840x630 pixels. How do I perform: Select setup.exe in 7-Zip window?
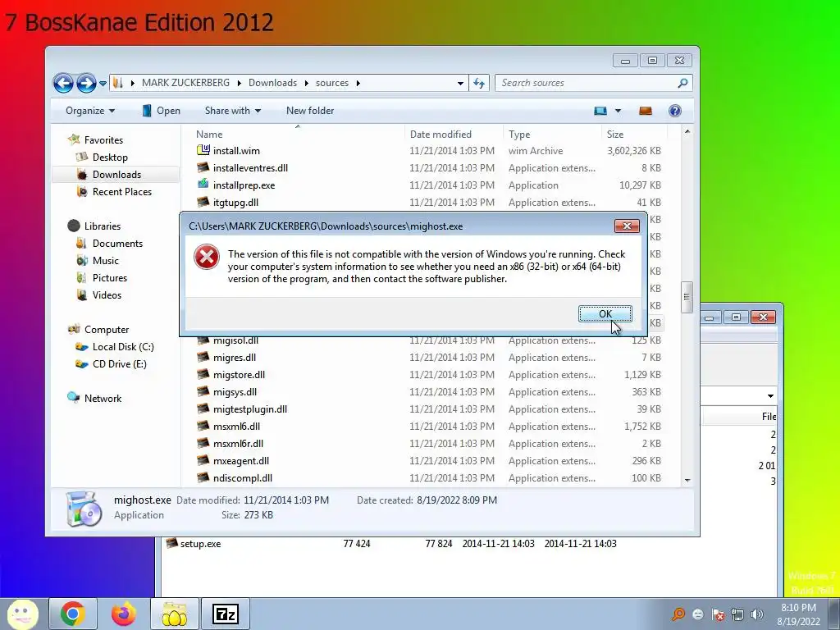(x=200, y=544)
